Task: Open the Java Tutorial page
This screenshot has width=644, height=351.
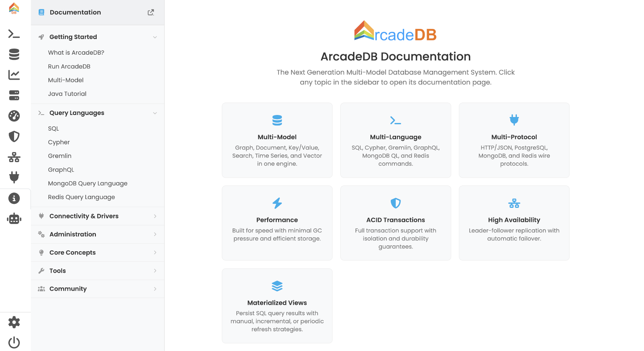Action: [67, 94]
